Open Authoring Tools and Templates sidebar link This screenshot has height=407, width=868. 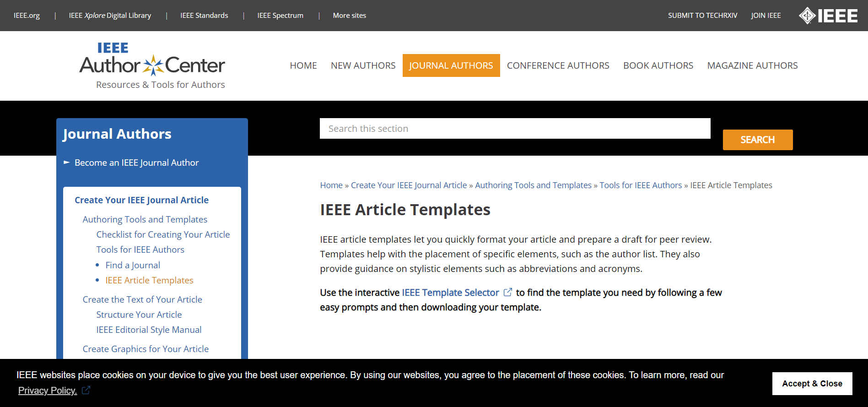point(145,219)
